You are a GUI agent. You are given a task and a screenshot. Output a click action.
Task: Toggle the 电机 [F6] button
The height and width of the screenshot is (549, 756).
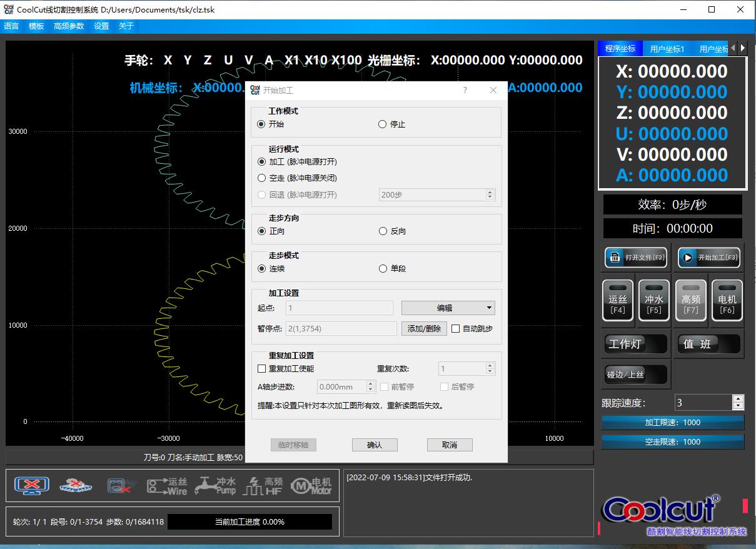727,300
